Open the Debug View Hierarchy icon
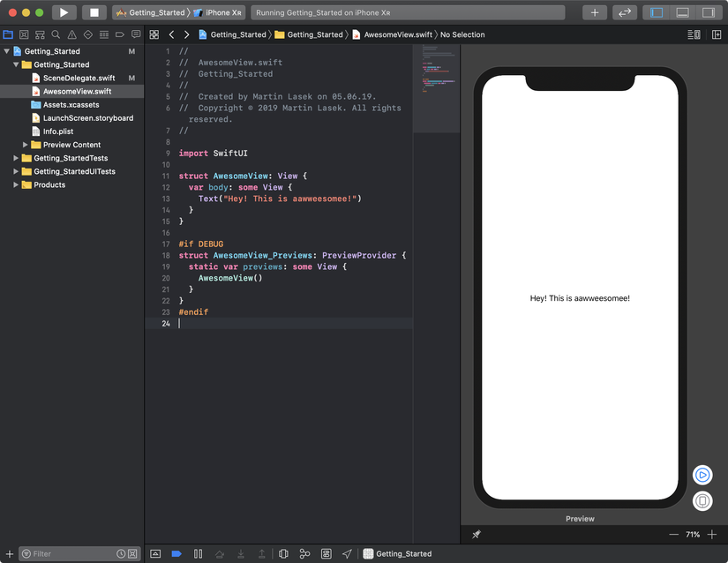Image resolution: width=728 pixels, height=563 pixels. pyautogui.click(x=283, y=554)
